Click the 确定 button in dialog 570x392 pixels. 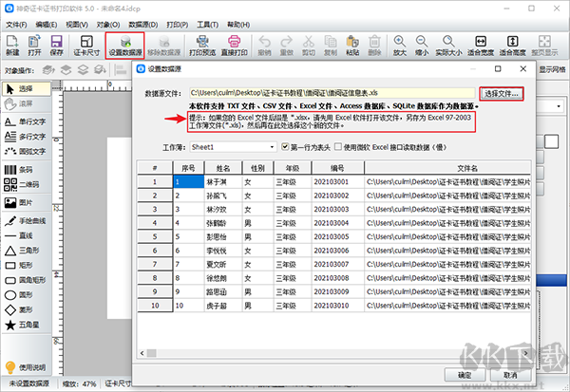point(465,375)
